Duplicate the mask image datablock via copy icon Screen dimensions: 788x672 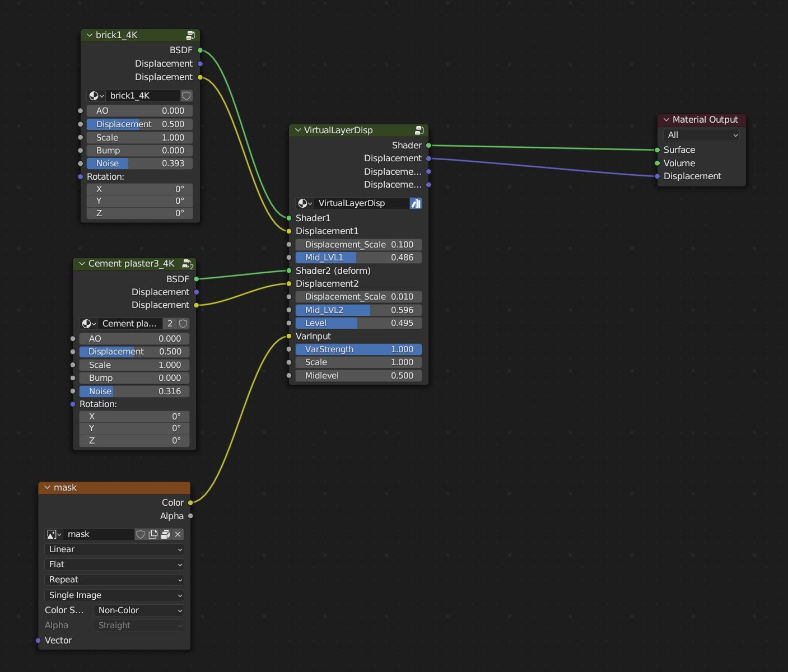tap(153, 534)
